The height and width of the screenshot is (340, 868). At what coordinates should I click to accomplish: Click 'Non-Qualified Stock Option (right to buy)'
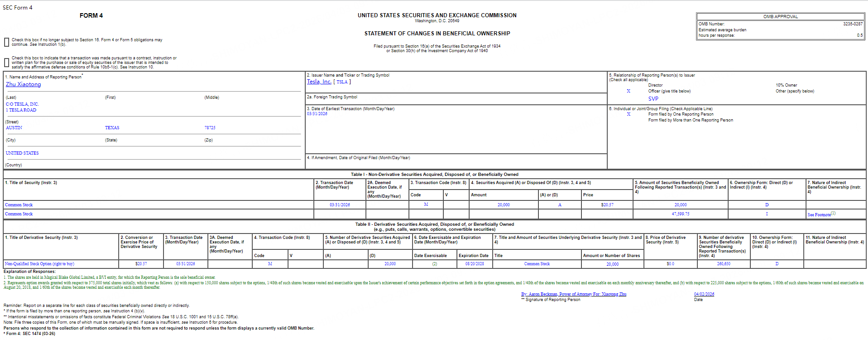tap(39, 264)
